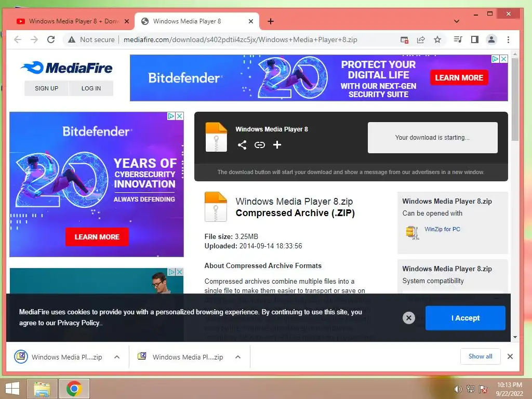
Task: Close the Windows Media Player 8 tab
Action: coord(251,21)
